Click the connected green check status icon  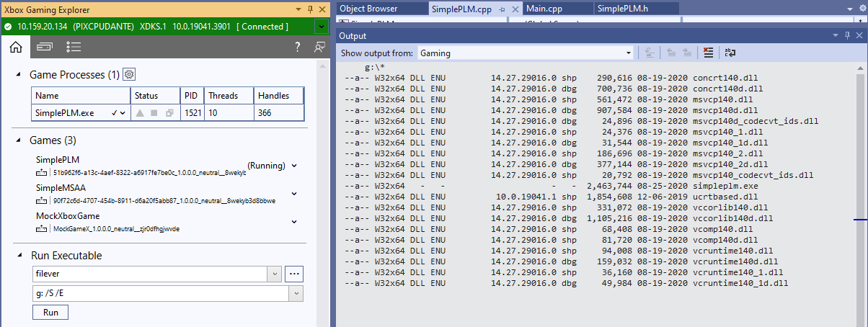tap(7, 27)
